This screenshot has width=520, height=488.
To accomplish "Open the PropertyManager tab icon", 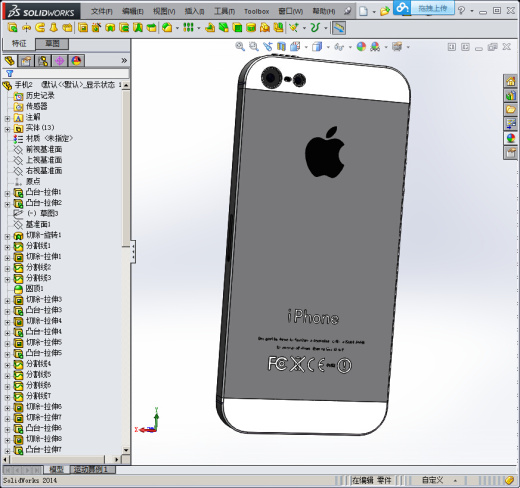I will tap(26, 61).
